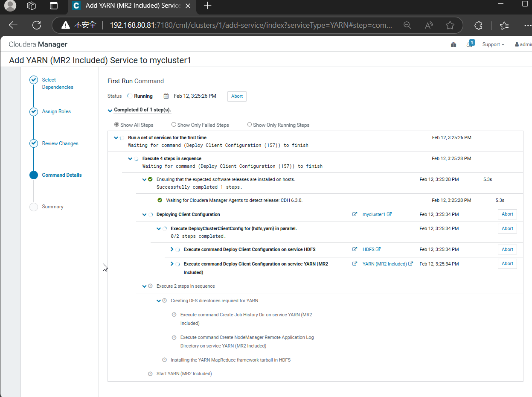Open browser extensions puzzle icon

point(478,25)
